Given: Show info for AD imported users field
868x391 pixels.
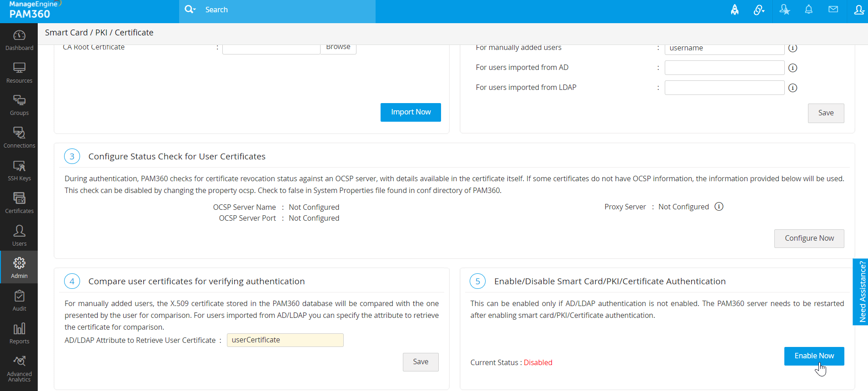Looking at the screenshot, I should tap(793, 68).
